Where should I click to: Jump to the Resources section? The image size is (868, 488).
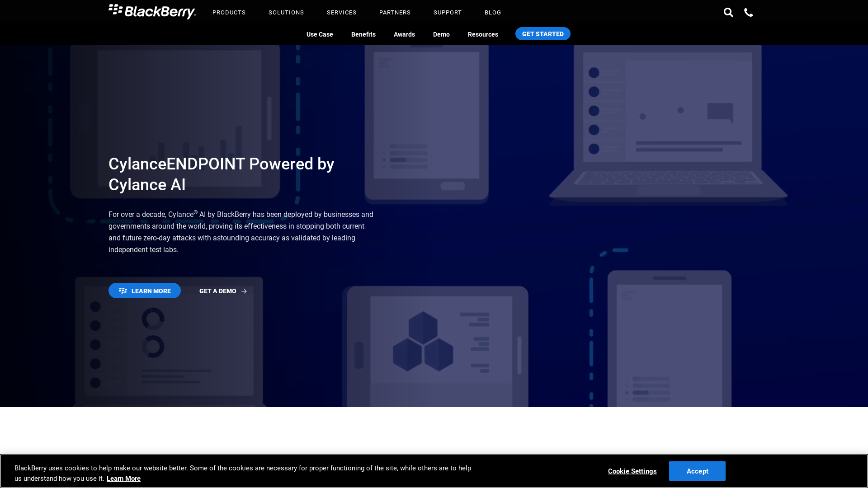tap(483, 34)
